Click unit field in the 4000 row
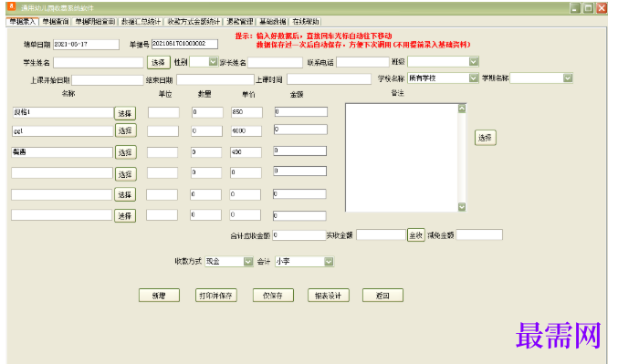 point(162,131)
